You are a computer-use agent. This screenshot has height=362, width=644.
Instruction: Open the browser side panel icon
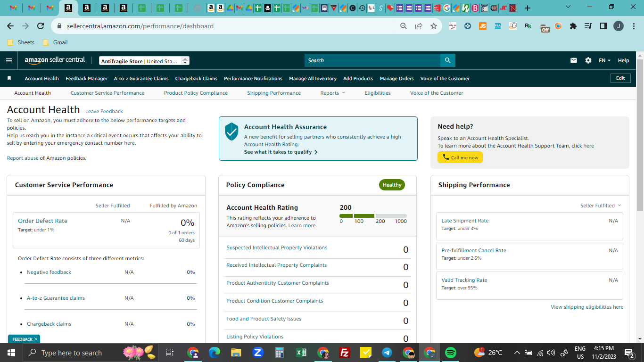pyautogui.click(x=603, y=26)
